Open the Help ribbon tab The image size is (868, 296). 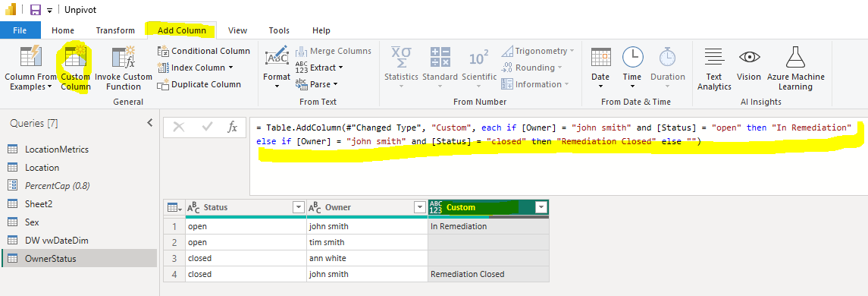click(x=321, y=30)
